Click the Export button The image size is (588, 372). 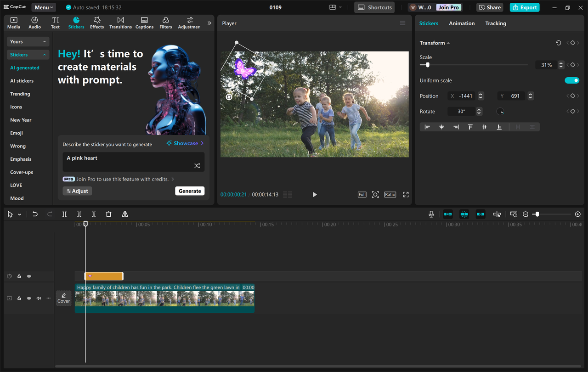(x=524, y=7)
